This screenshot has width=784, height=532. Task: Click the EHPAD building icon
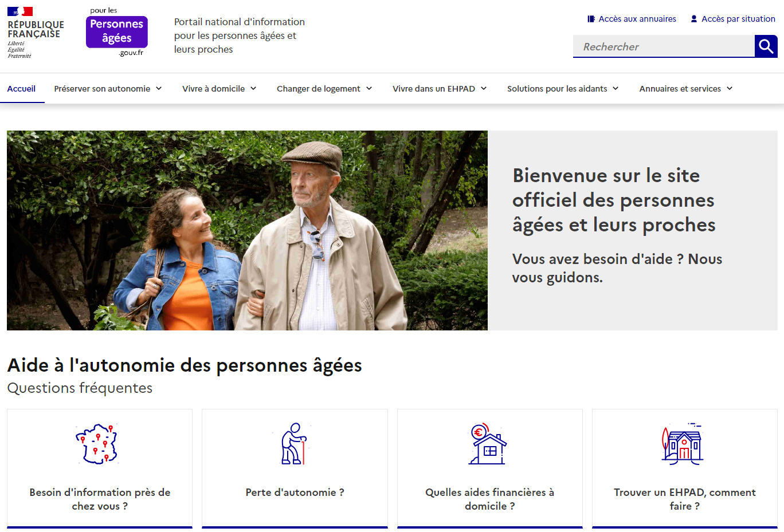click(683, 444)
